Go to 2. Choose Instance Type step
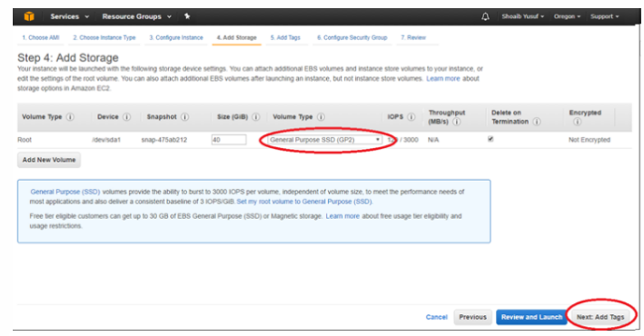Screen dimensions: 644x336 tap(104, 37)
